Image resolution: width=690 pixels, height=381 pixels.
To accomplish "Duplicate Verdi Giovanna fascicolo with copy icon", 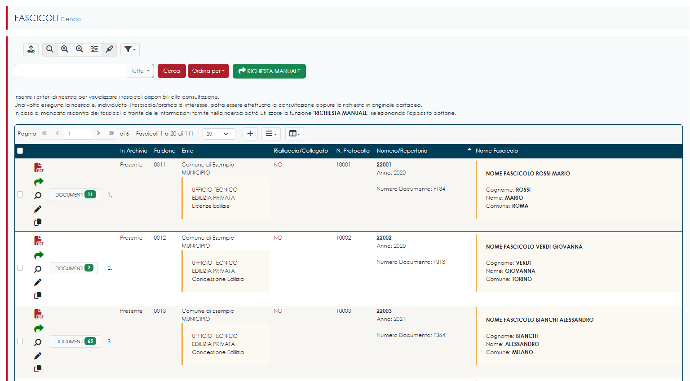I will click(x=37, y=295).
